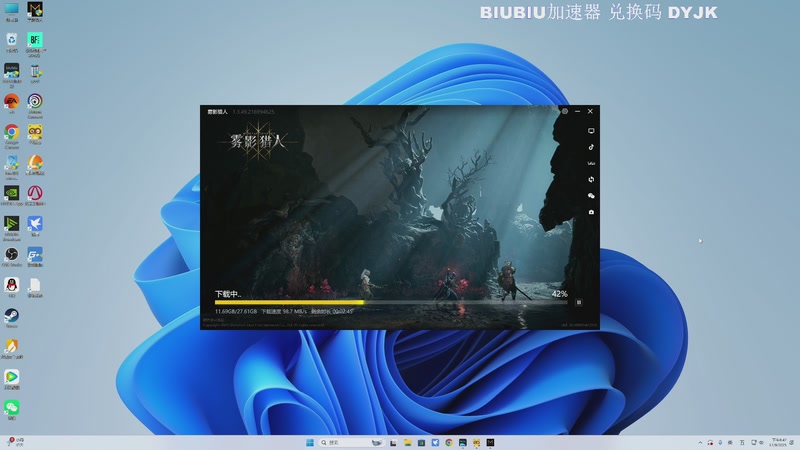The height and width of the screenshot is (450, 800).
Task: Open the NVIDIA app desktop shortcut
Action: 11,195
